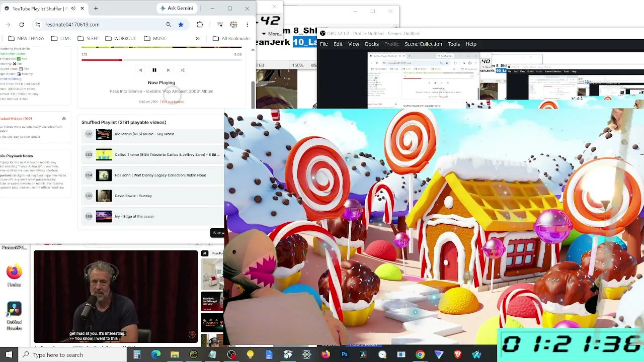Show excluded videos details with eye icon
The image size is (644, 362).
(x=64, y=119)
